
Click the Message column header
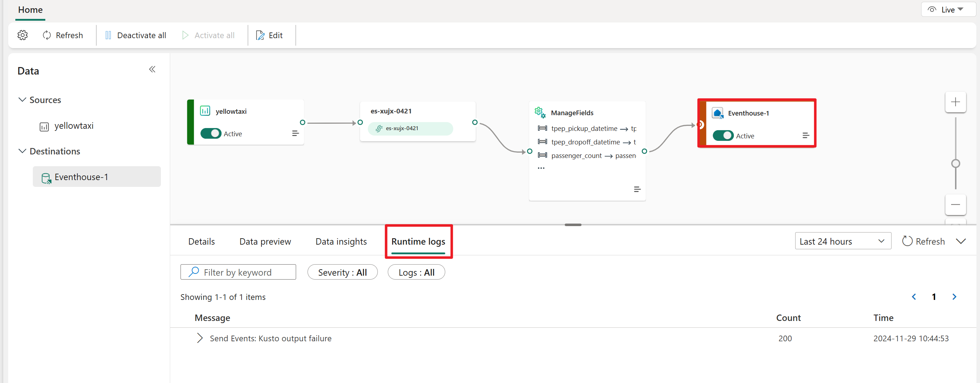click(212, 318)
